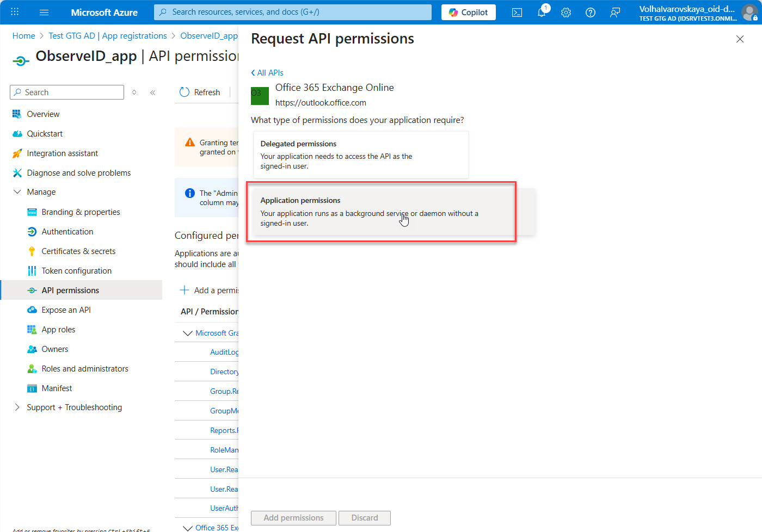Expand Support + Troubleshooting section
Viewport: 762px width, 532px height.
pos(17,407)
